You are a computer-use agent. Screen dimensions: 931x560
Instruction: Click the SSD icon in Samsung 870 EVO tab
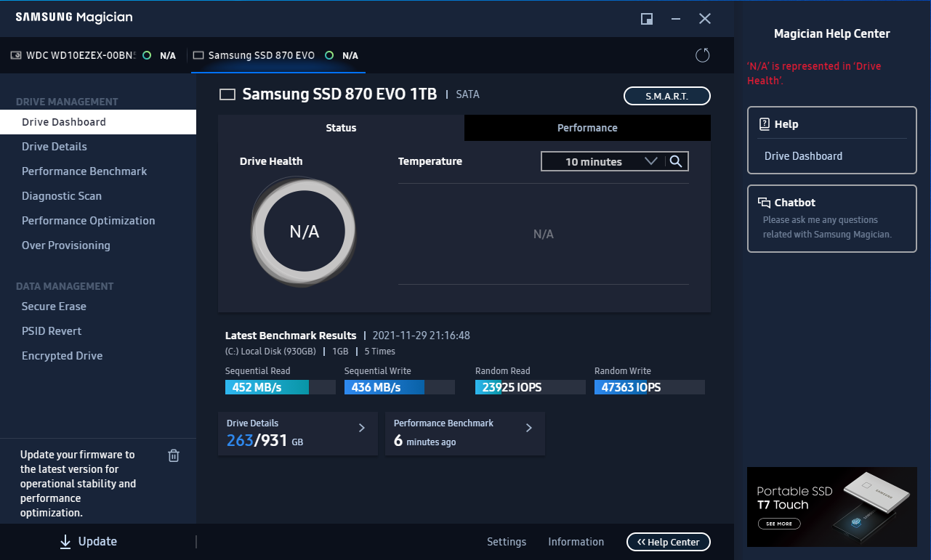(198, 55)
